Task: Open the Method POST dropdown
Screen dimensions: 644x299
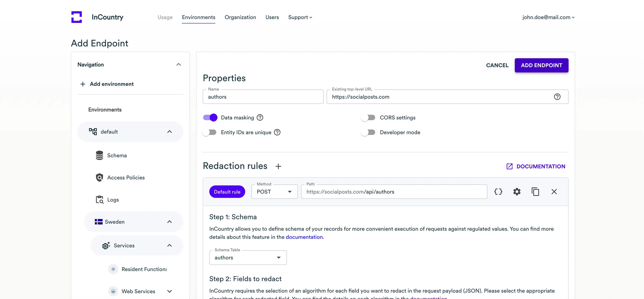Action: click(274, 192)
